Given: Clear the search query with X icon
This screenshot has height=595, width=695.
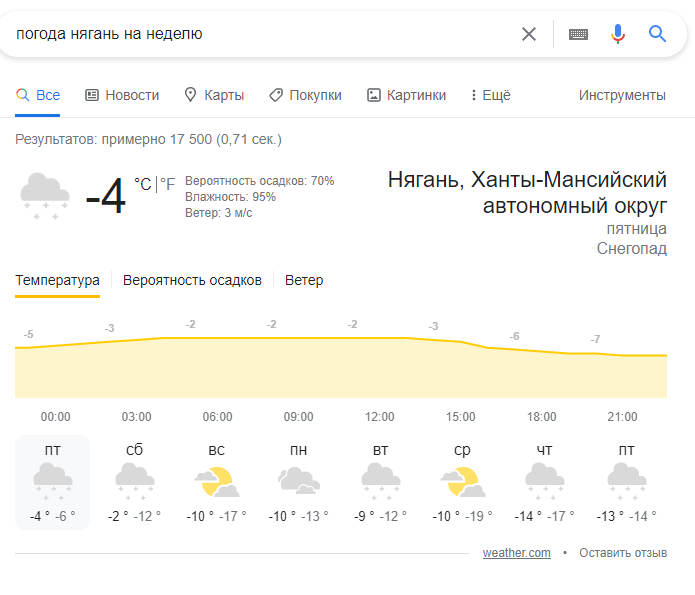Looking at the screenshot, I should click(x=528, y=34).
